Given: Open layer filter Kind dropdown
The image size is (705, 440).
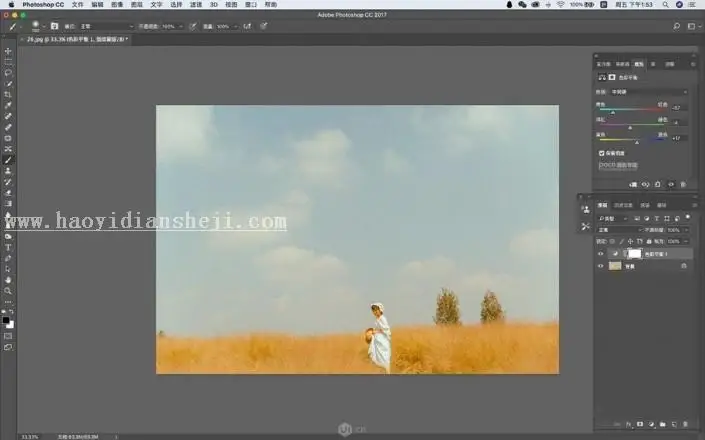Looking at the screenshot, I should tap(612, 219).
